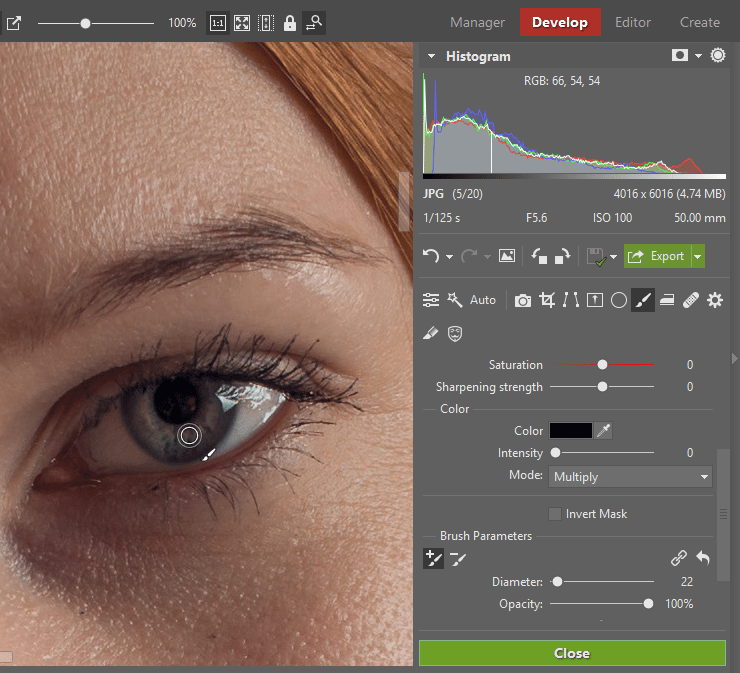This screenshot has height=673, width=740.
Task: Open the redo history dropdown
Action: click(x=487, y=257)
